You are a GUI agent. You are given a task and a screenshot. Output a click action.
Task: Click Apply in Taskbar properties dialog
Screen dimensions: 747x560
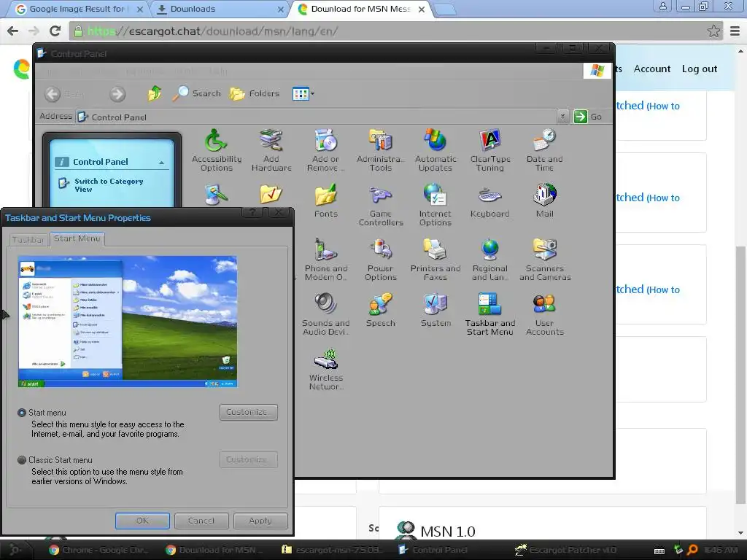coord(260,521)
